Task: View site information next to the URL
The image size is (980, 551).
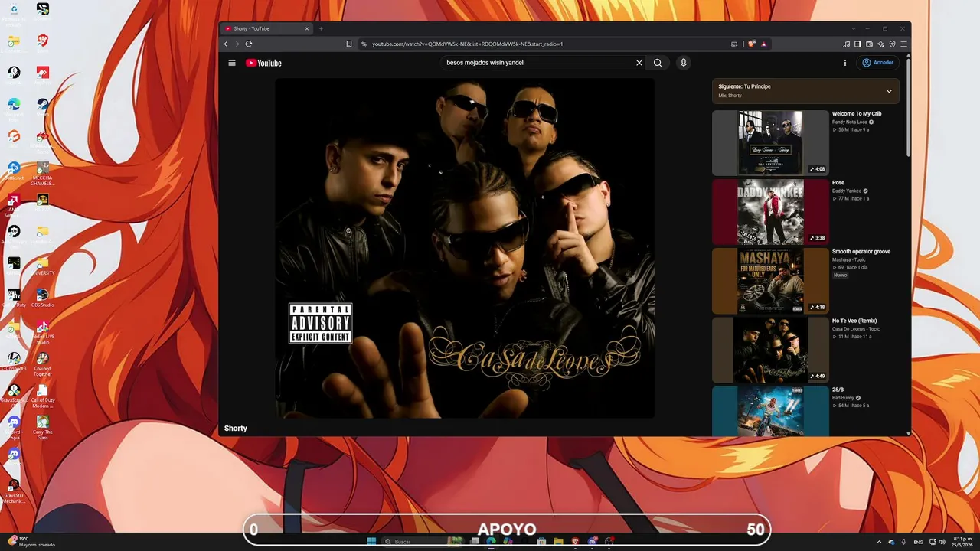Action: coord(364,44)
